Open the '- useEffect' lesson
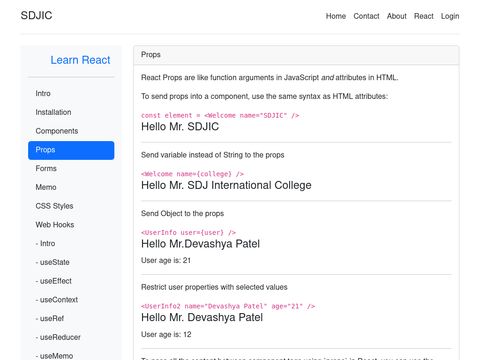 coord(71,281)
